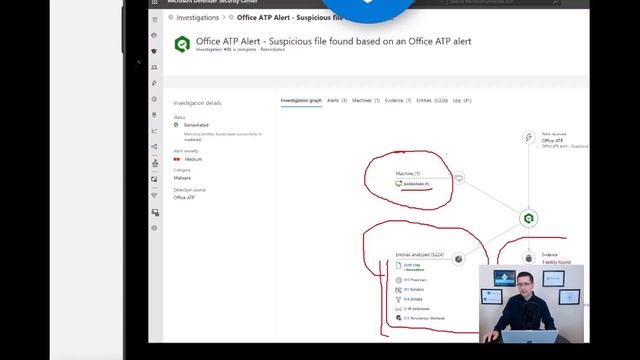Click the clock dashboard icon below hamburger

pos(154,36)
